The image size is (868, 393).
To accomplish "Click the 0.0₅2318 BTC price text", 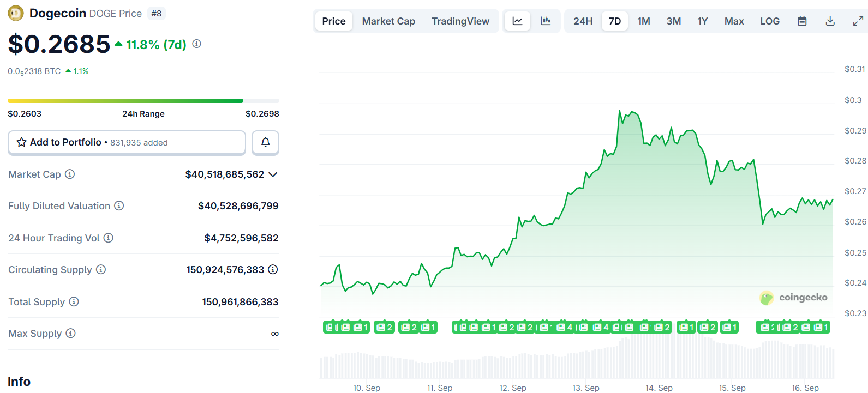I will [34, 71].
